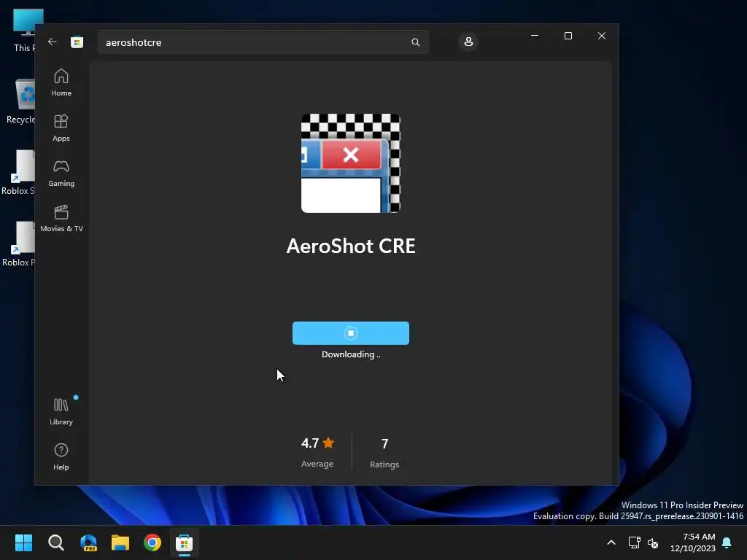
Task: Click the Microsoft Store logo icon
Action: [77, 42]
